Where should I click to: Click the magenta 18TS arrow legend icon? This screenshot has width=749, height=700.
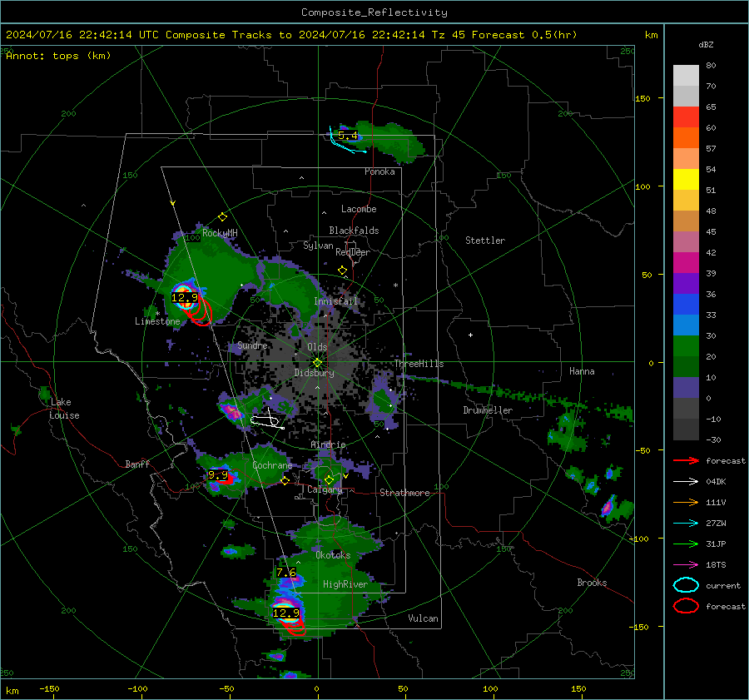[x=686, y=565]
